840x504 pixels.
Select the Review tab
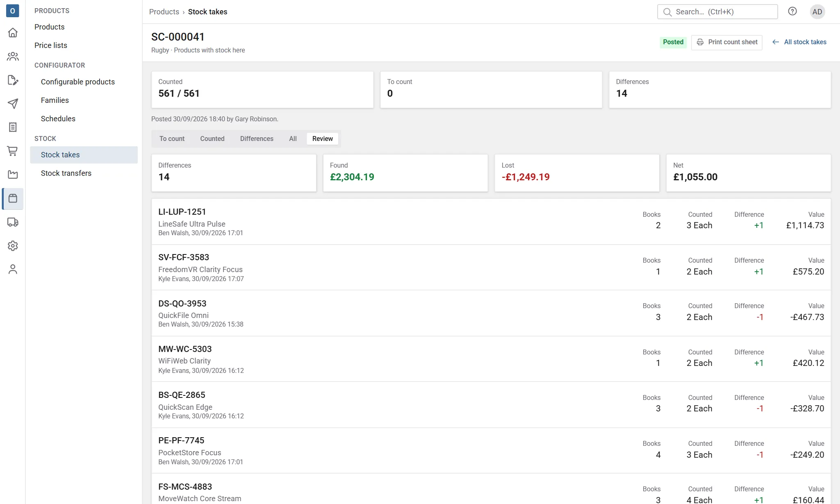(x=323, y=138)
